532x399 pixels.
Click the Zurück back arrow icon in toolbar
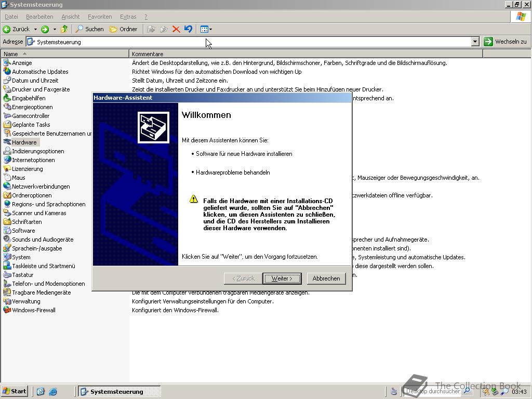[x=6, y=29]
